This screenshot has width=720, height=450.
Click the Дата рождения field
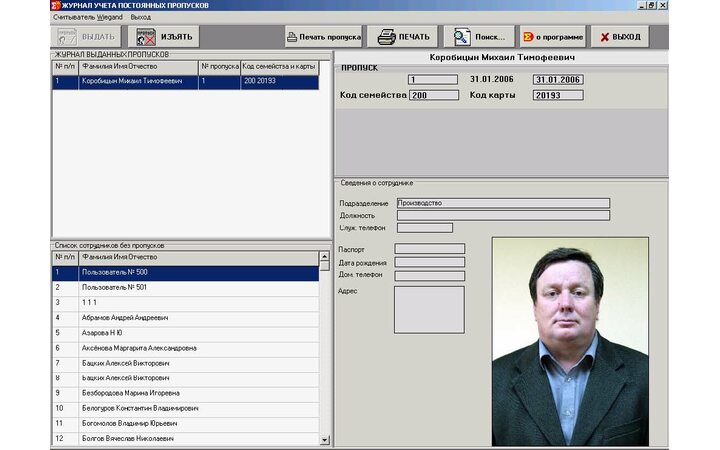click(x=429, y=263)
